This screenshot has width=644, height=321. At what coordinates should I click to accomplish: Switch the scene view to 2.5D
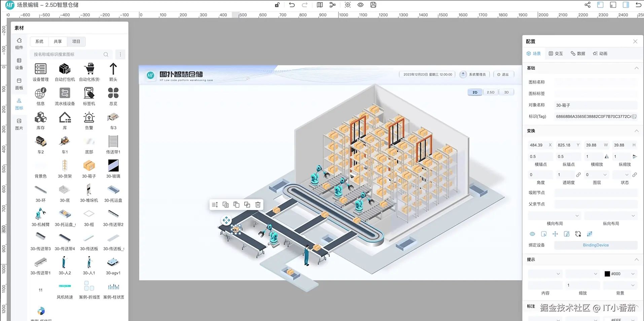click(491, 92)
